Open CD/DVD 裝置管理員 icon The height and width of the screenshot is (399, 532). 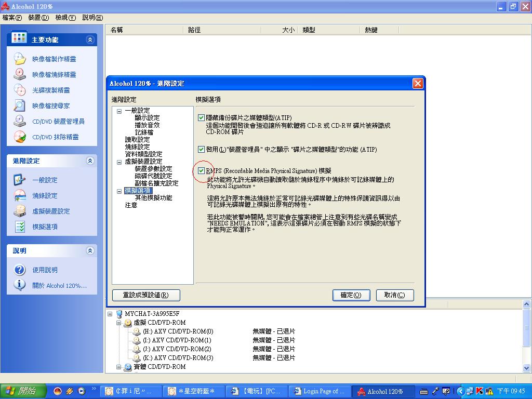pos(20,122)
